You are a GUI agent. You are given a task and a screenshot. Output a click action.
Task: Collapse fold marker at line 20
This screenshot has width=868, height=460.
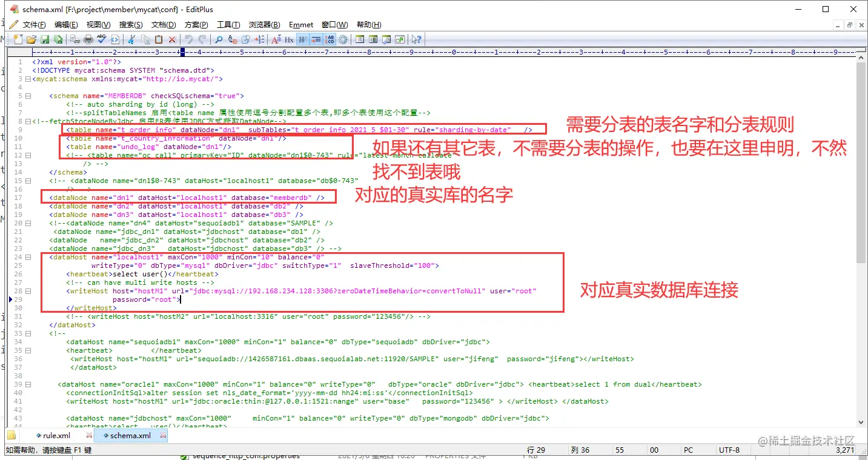[x=28, y=223]
